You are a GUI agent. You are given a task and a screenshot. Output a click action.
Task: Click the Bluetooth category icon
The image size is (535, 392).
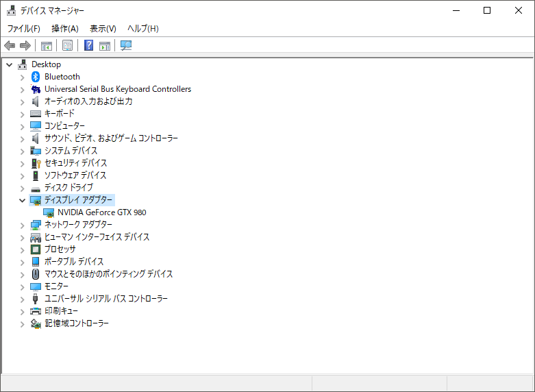tap(36, 77)
